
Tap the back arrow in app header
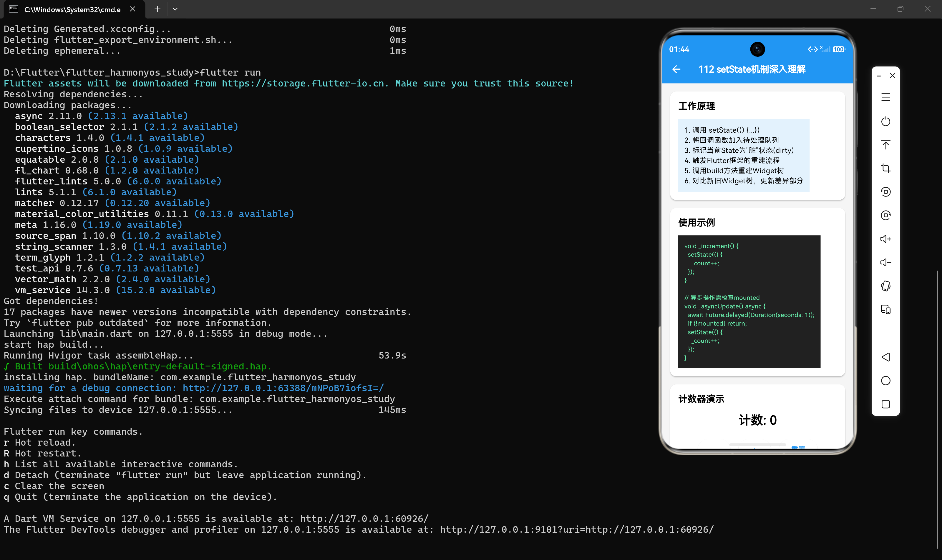pos(676,69)
